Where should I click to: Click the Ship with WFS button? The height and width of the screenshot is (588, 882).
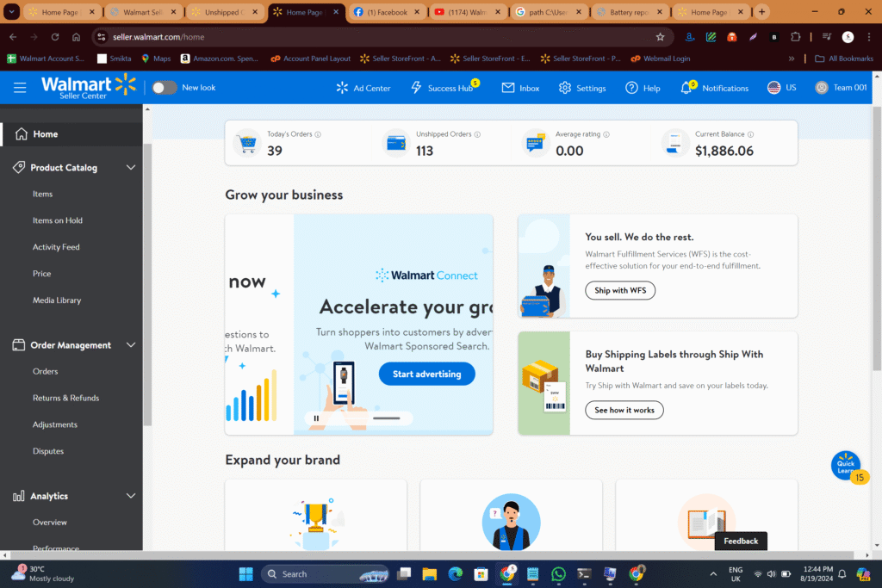620,290
